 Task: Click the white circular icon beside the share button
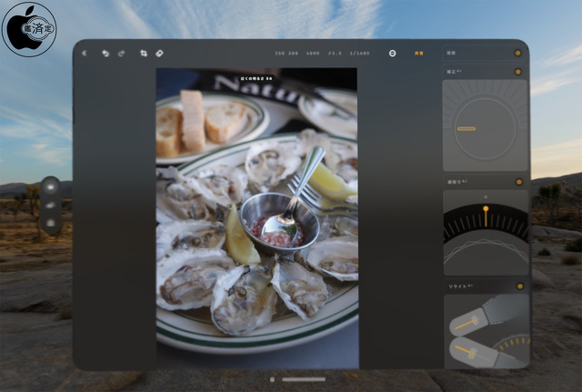pyautogui.click(x=392, y=53)
